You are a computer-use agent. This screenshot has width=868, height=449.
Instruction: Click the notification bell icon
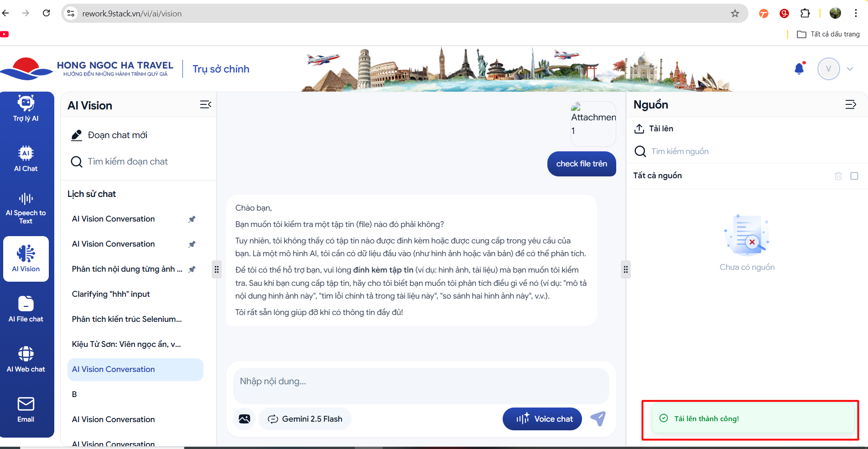tap(799, 69)
